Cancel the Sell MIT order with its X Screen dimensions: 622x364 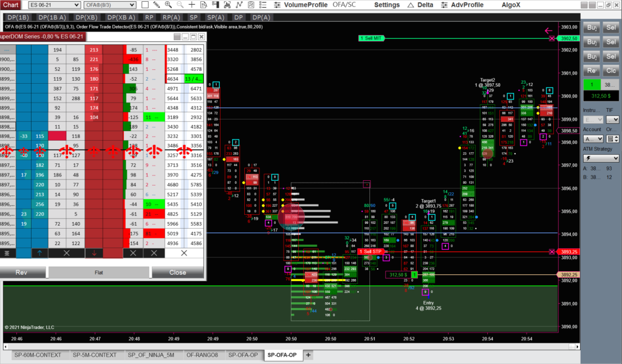(552, 38)
